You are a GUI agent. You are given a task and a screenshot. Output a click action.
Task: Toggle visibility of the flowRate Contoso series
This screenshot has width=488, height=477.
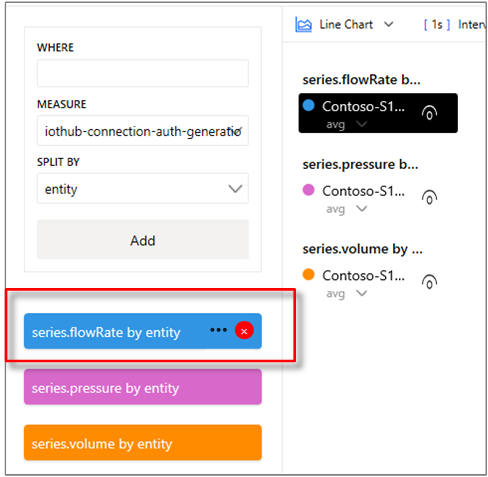click(x=429, y=113)
